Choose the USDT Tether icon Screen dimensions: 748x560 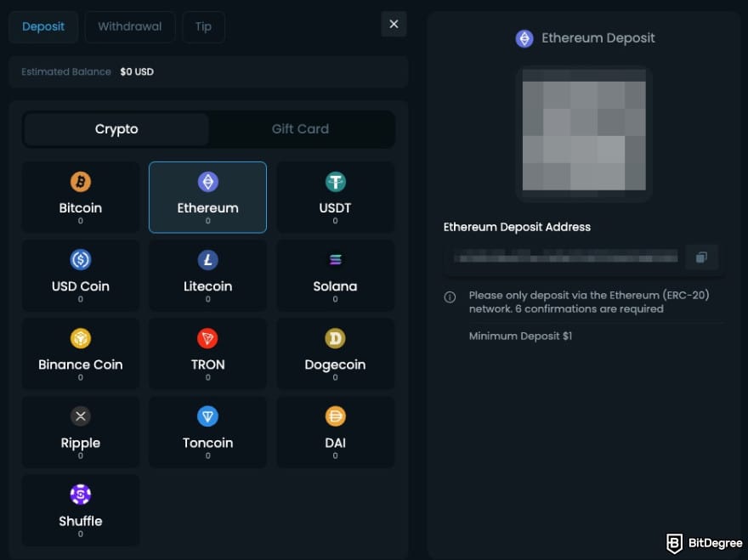pos(336,182)
